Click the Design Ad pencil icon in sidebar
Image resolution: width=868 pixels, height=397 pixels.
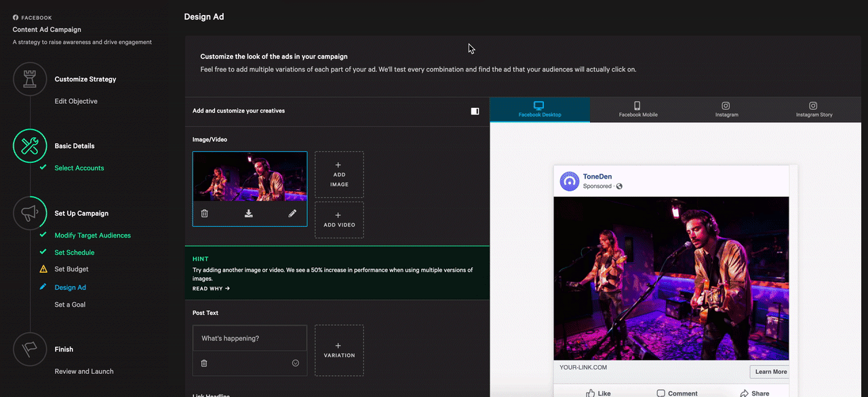[43, 288]
